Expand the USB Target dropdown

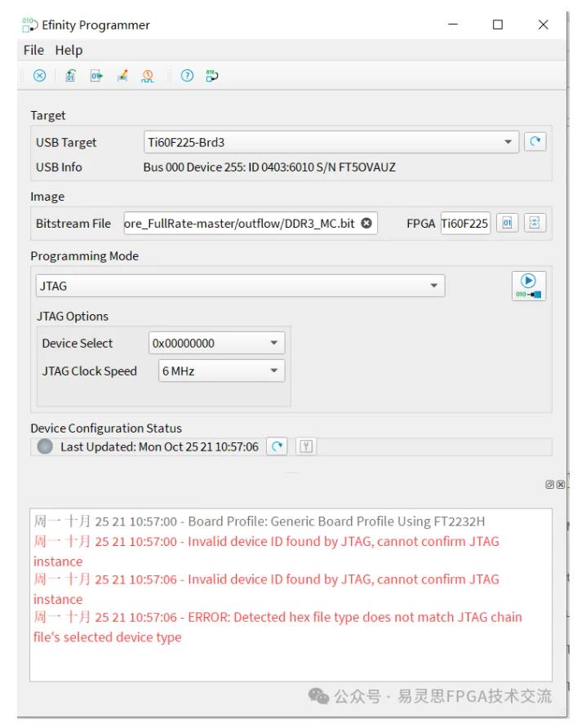point(509,142)
